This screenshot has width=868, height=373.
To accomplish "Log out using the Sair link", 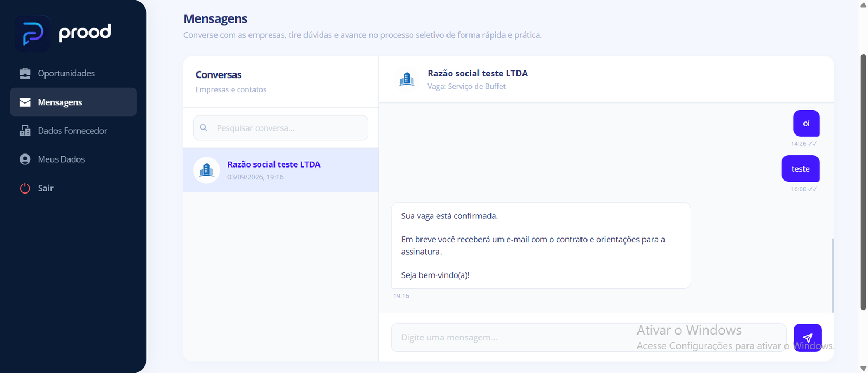I will click(73, 188).
